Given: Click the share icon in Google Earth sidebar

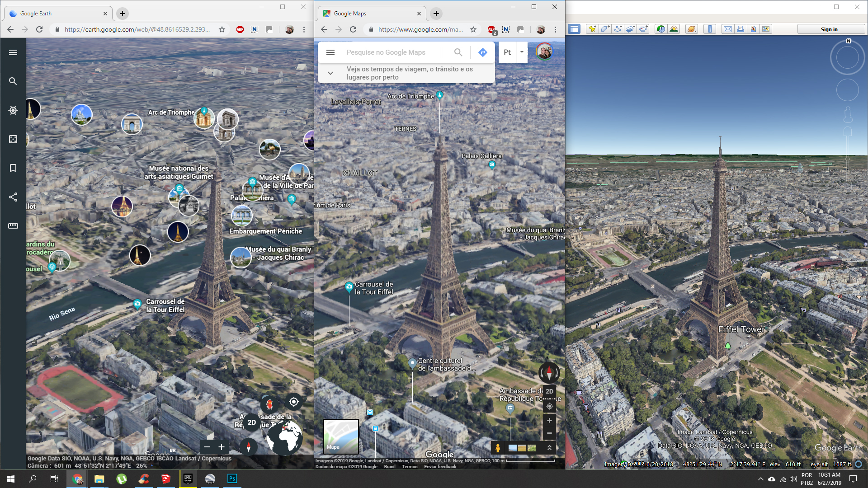Looking at the screenshot, I should click(13, 197).
